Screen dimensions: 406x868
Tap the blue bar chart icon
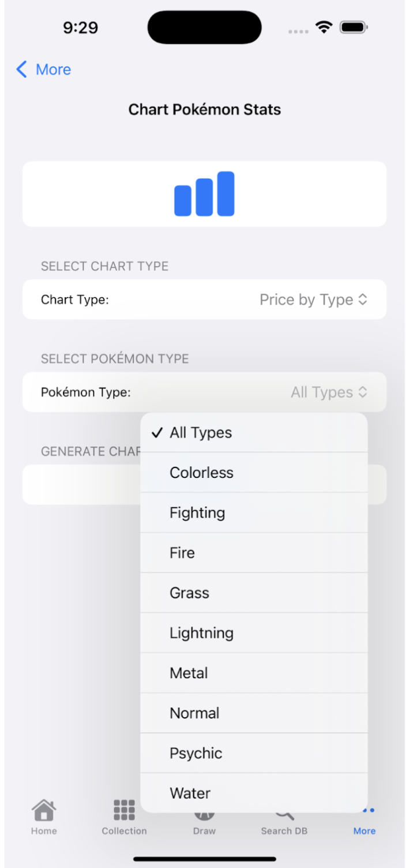204,194
